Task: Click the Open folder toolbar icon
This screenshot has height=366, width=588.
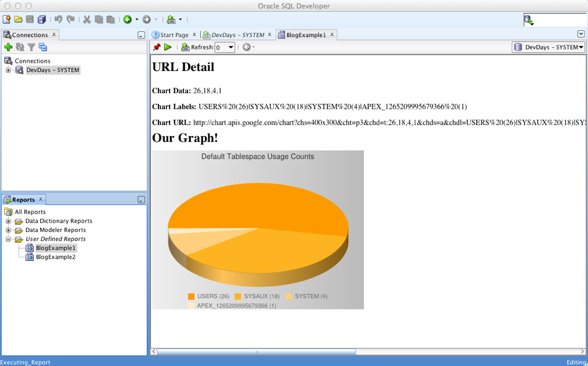Action: point(18,20)
